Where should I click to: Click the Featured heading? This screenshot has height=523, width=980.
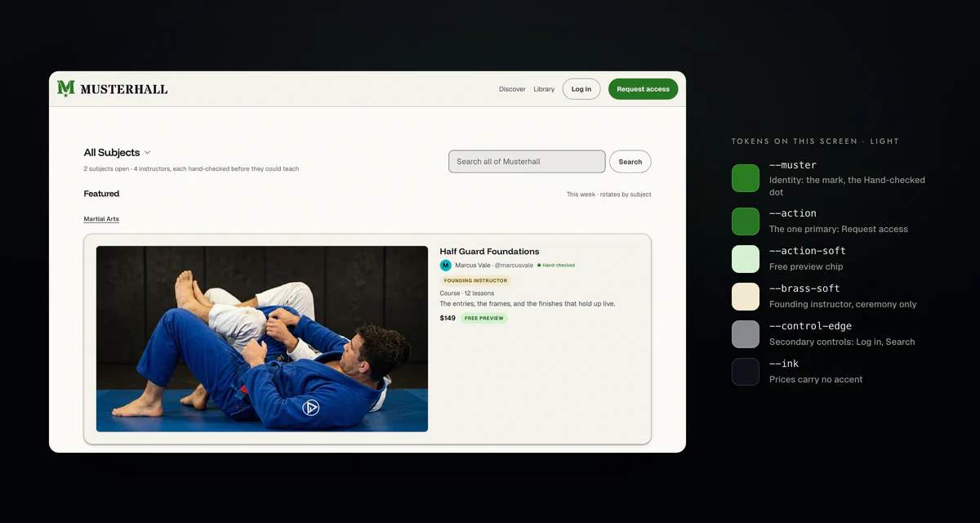click(x=101, y=194)
